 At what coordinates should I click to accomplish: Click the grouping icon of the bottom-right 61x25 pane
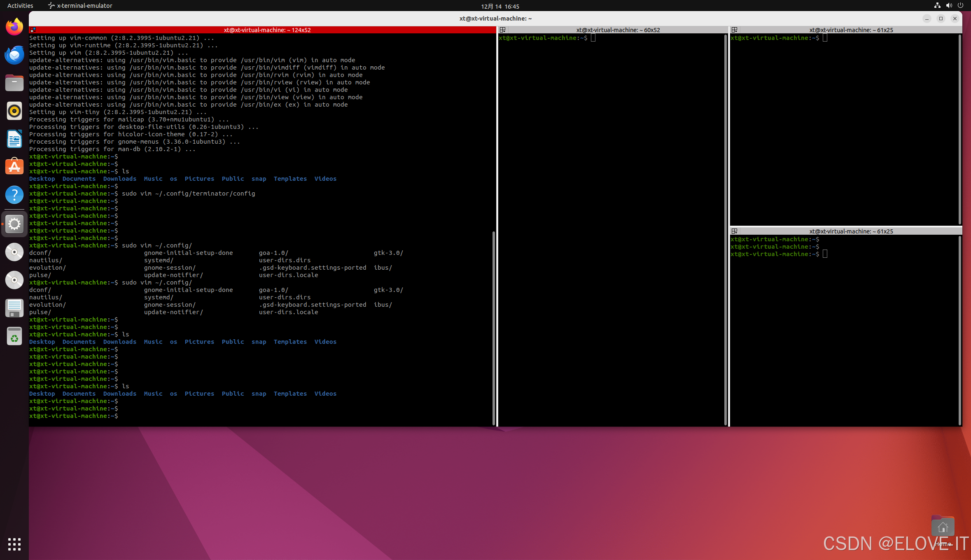(734, 231)
